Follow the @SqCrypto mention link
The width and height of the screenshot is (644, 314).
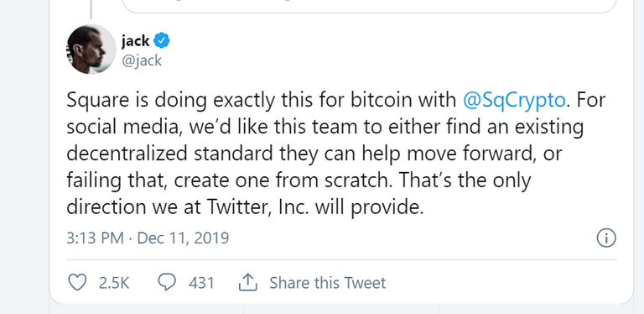coord(514,101)
